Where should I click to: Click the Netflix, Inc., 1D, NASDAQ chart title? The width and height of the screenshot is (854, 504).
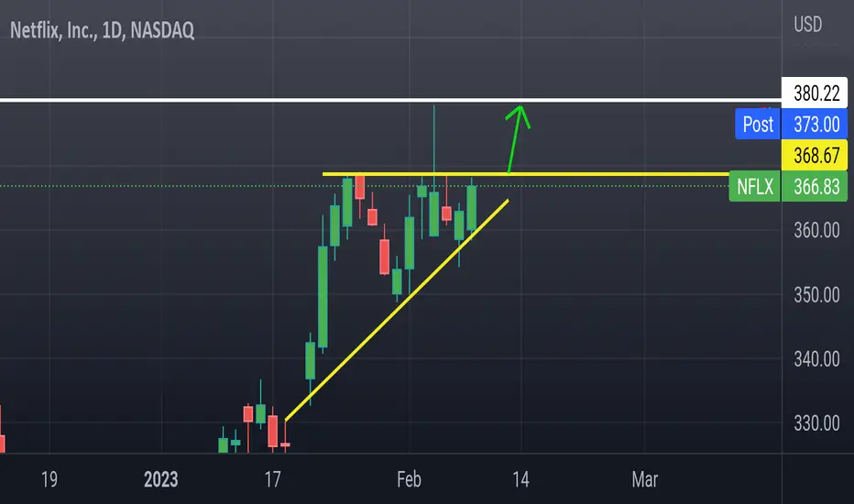point(102,30)
